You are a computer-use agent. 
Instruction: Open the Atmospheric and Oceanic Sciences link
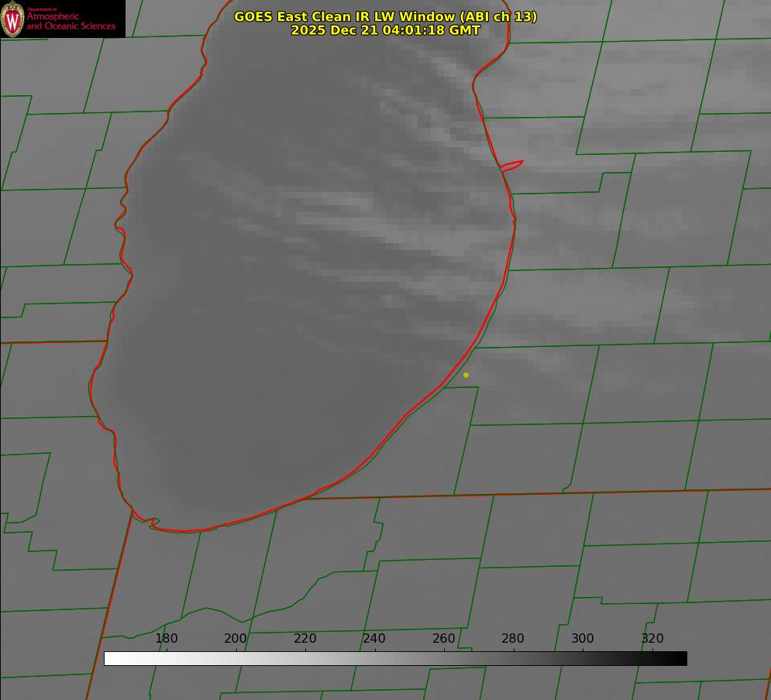click(x=71, y=22)
